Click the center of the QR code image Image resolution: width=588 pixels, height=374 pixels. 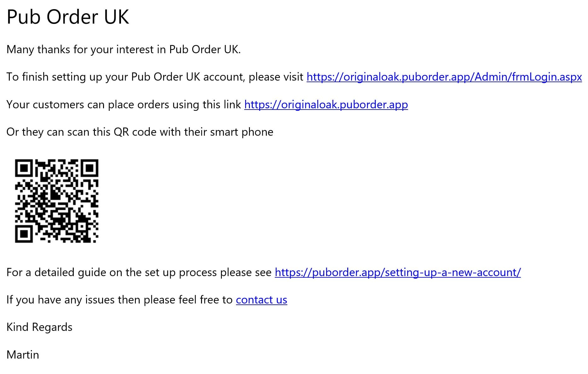(x=57, y=201)
